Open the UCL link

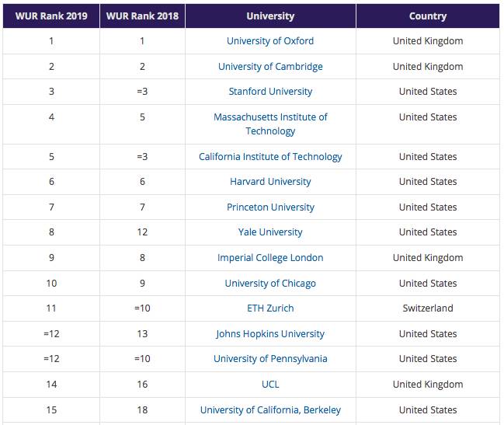270,385
